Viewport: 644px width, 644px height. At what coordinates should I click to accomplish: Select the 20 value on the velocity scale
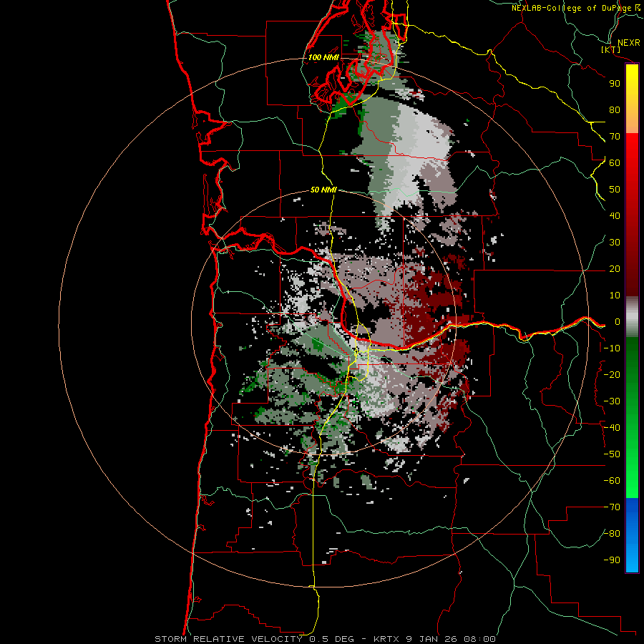point(615,269)
